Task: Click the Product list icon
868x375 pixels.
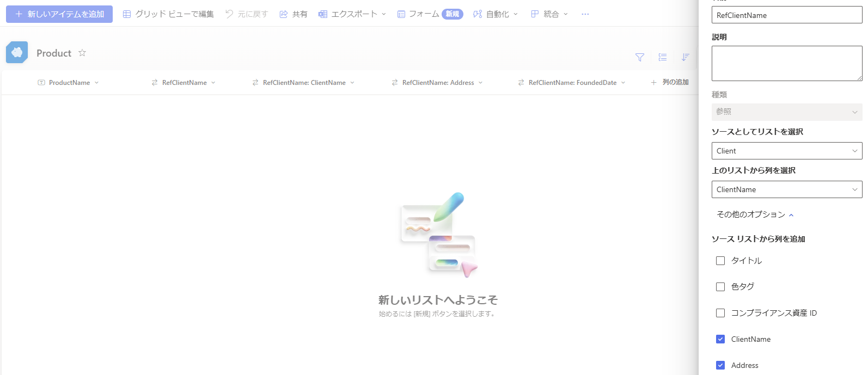Action: [x=17, y=53]
